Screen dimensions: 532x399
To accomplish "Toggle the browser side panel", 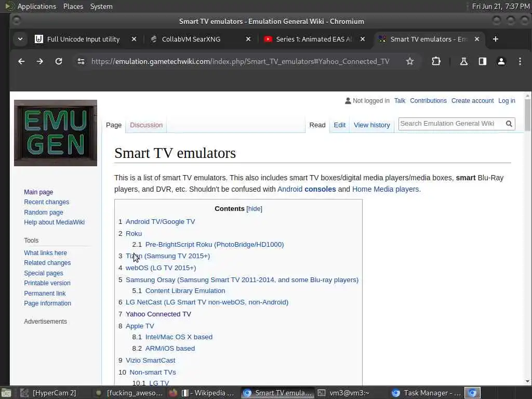I will 483,61.
